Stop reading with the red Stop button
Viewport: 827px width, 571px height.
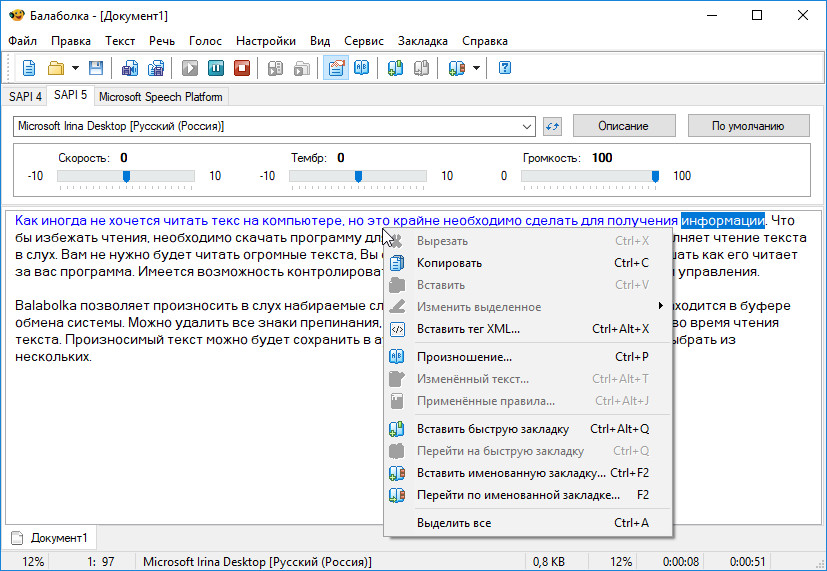[241, 68]
